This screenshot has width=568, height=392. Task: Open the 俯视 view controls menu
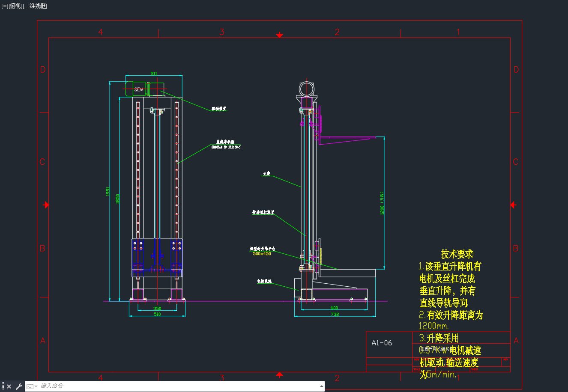point(15,6)
